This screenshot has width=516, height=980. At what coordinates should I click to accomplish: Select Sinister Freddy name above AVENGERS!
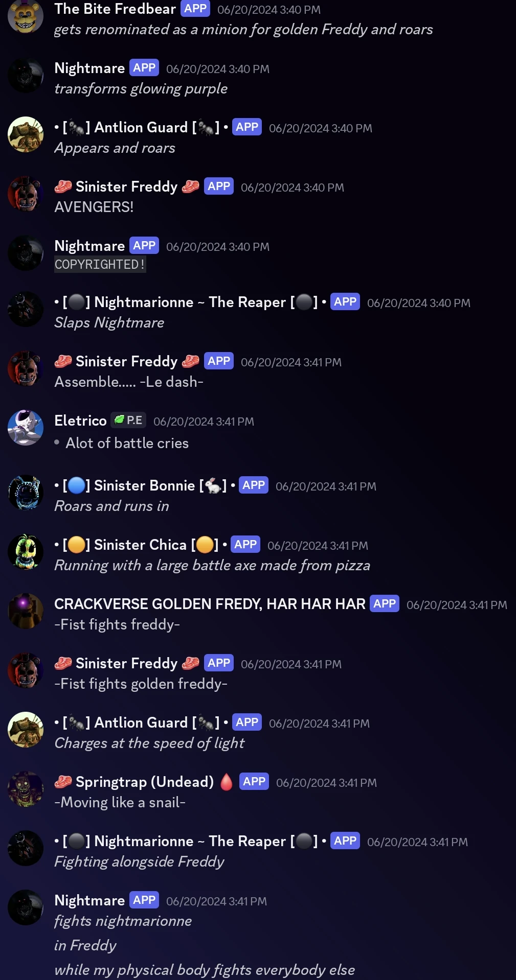coord(127,186)
